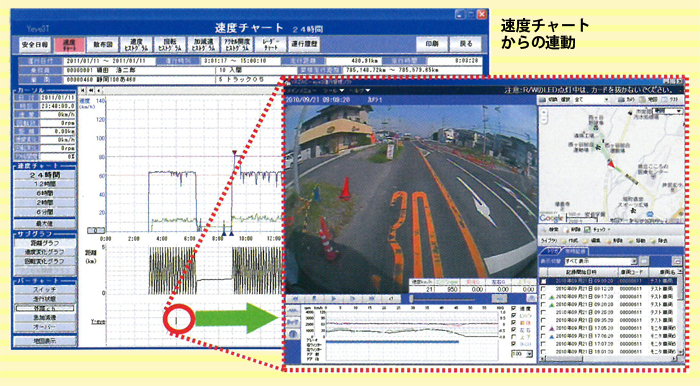Expand the すべて表示 display filter dropdown
The width and height of the screenshot is (700, 386).
coord(601,261)
